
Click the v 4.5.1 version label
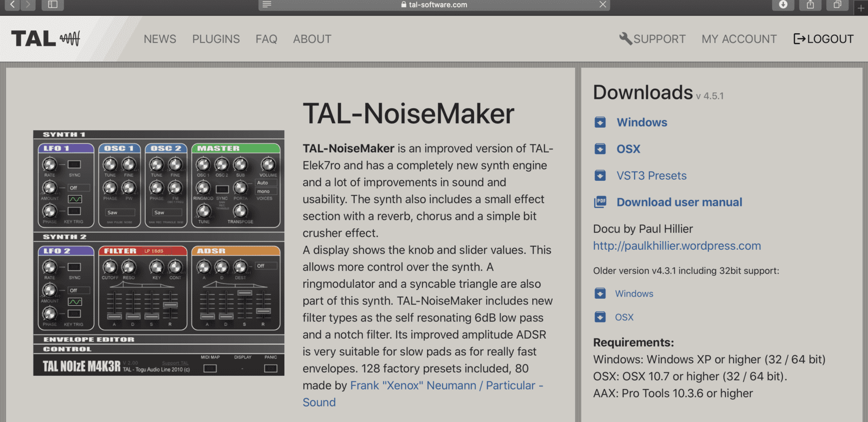pos(710,96)
